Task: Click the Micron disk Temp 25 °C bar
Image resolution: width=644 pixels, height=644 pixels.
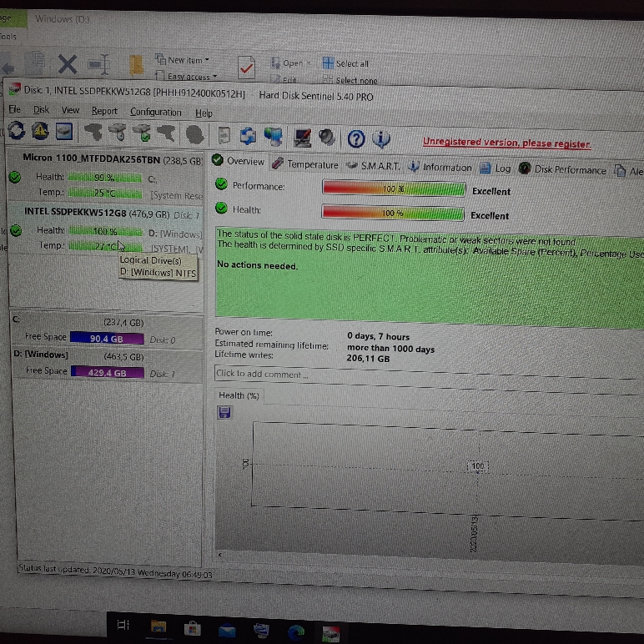Action: [x=105, y=193]
